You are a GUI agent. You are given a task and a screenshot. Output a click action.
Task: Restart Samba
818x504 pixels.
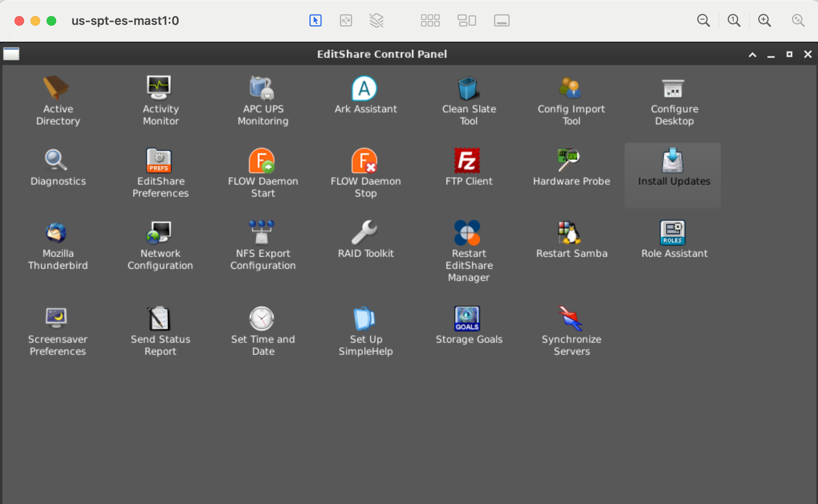pos(570,239)
